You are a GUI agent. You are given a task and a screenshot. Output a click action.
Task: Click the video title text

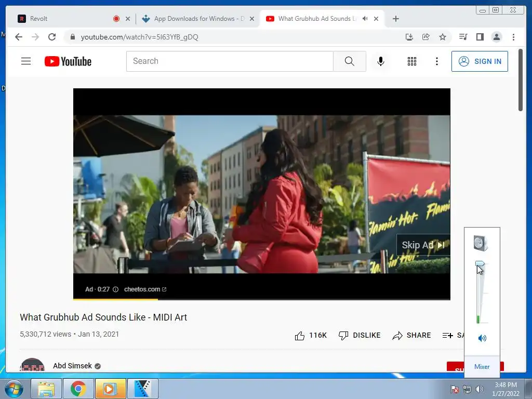[103, 317]
